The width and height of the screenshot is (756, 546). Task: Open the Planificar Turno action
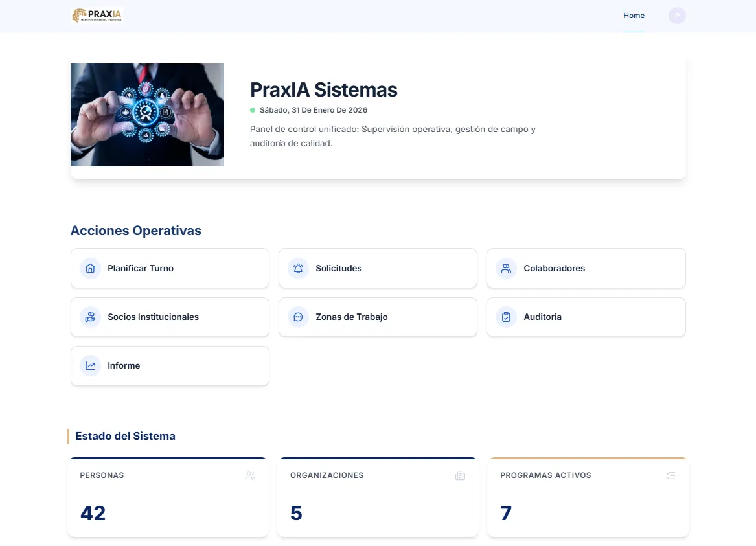(170, 268)
